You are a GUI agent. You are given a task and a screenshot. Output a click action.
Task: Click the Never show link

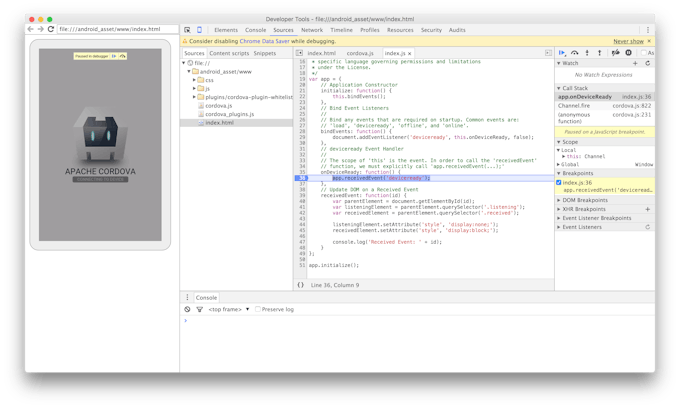pos(628,41)
